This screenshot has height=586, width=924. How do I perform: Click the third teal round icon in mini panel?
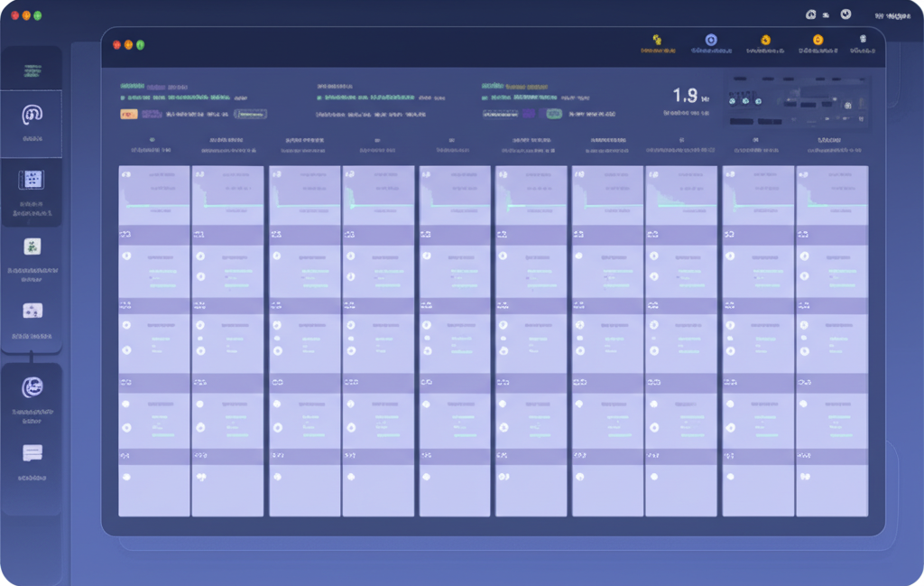click(x=758, y=101)
